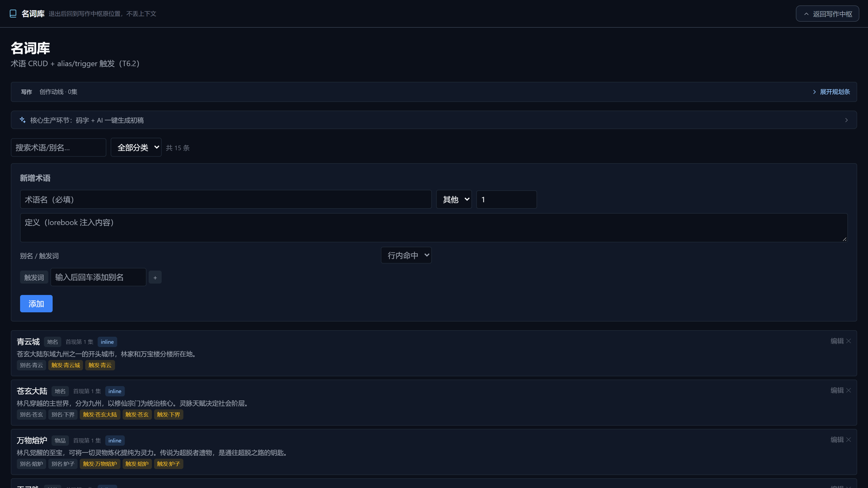Click the 定义 lorebook textarea
Screen dimensions: 868x488
coord(434,228)
